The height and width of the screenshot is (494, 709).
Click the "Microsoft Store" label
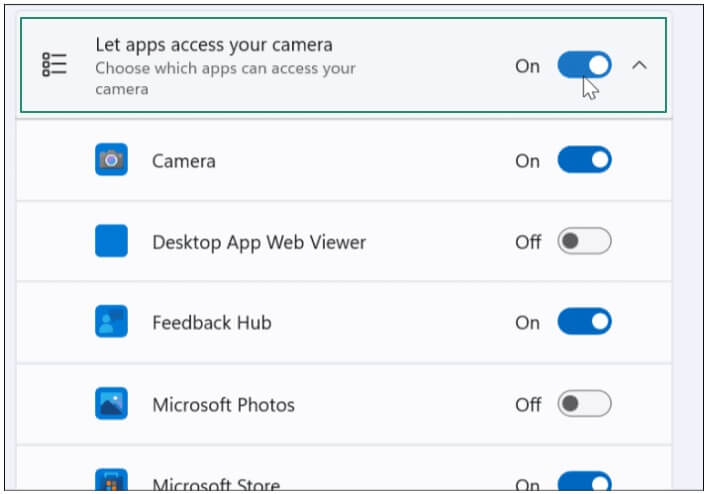click(x=216, y=484)
